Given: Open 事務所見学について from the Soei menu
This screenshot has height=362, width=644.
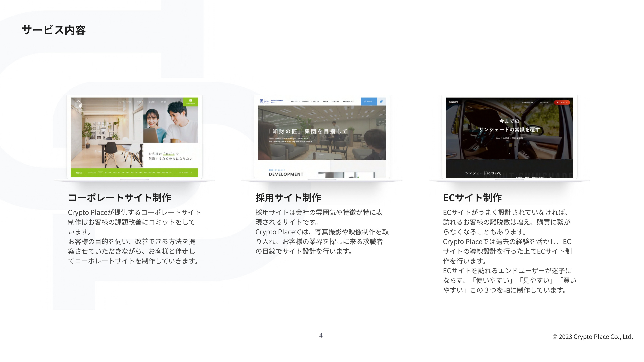Looking at the screenshot, I should 349,101.
